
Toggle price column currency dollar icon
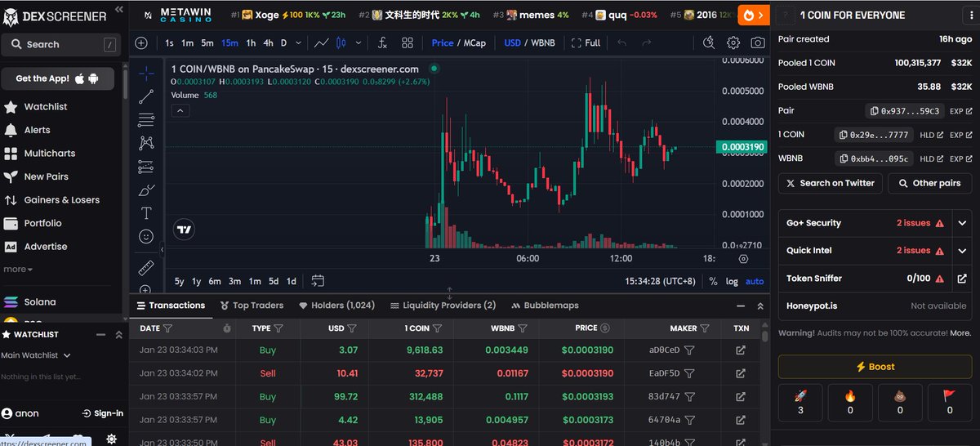coord(605,328)
